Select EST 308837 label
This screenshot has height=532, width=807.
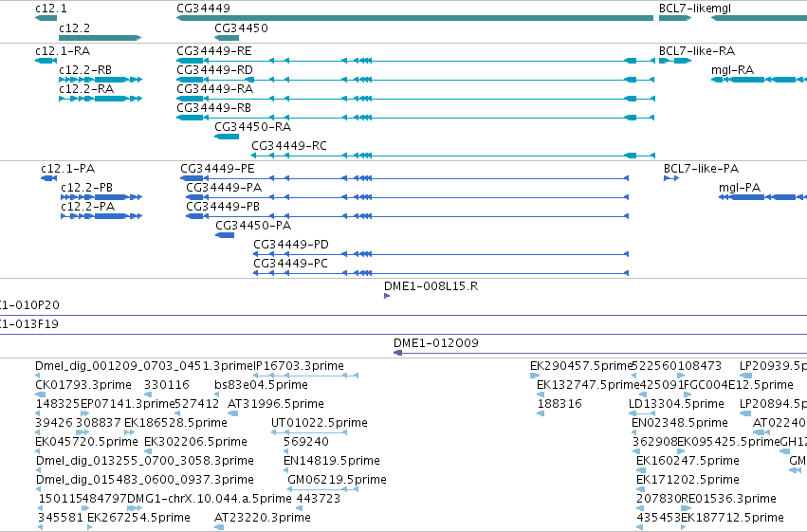click(x=99, y=424)
